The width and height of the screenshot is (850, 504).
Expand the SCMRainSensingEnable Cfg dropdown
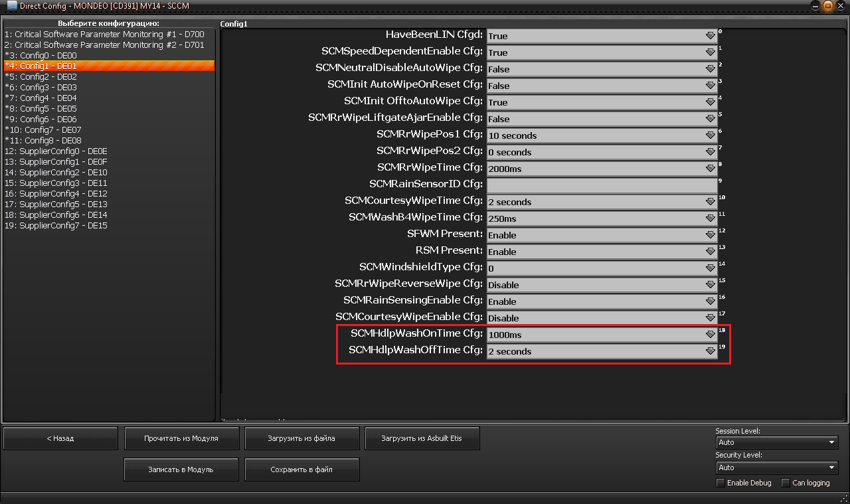pos(601,301)
